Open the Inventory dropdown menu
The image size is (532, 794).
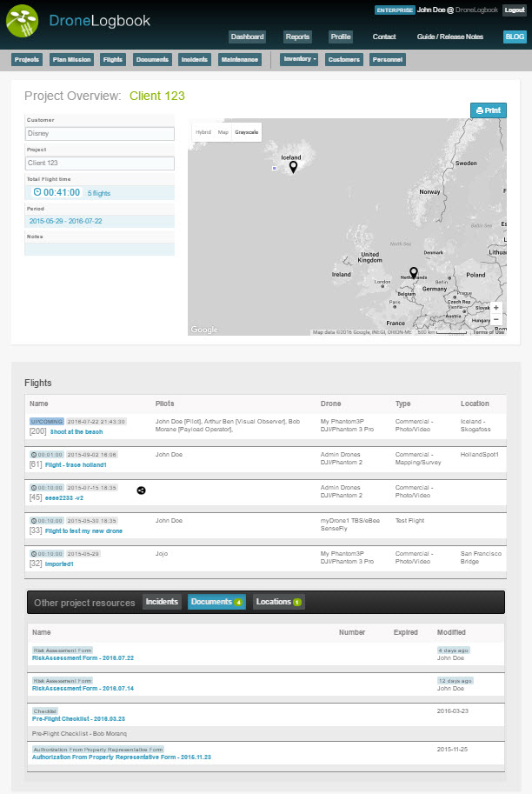coord(300,59)
